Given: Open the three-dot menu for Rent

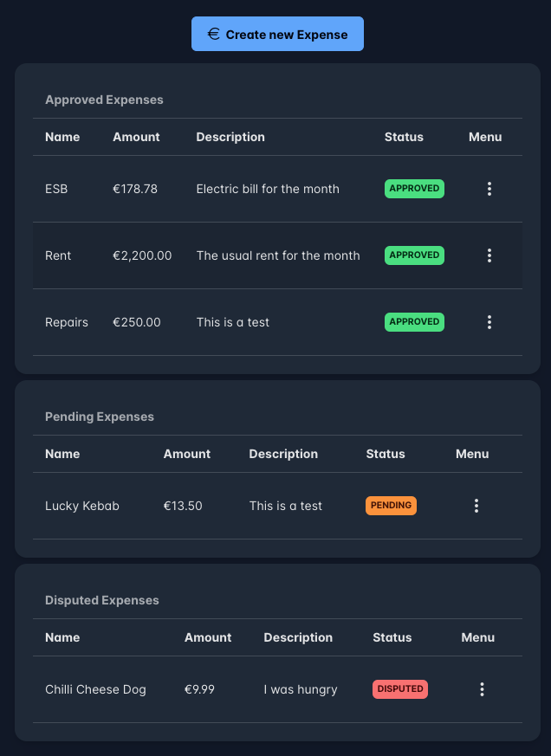Looking at the screenshot, I should (x=489, y=255).
